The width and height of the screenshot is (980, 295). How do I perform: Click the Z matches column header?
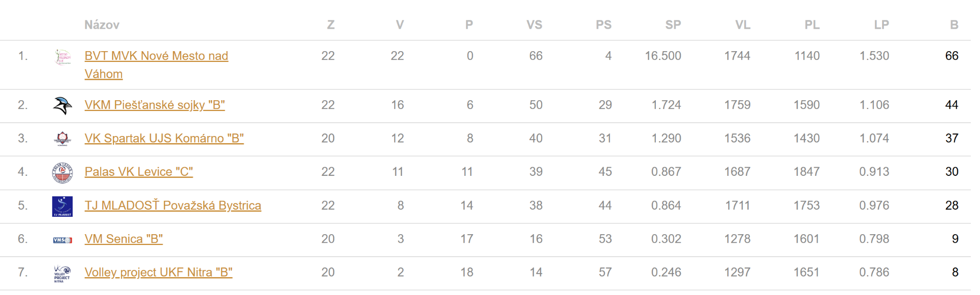pos(331,25)
